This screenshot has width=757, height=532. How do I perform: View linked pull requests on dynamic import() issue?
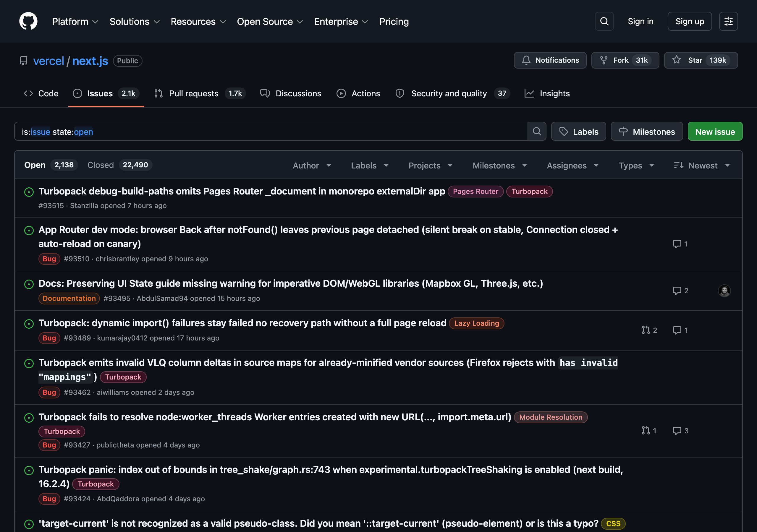(649, 330)
